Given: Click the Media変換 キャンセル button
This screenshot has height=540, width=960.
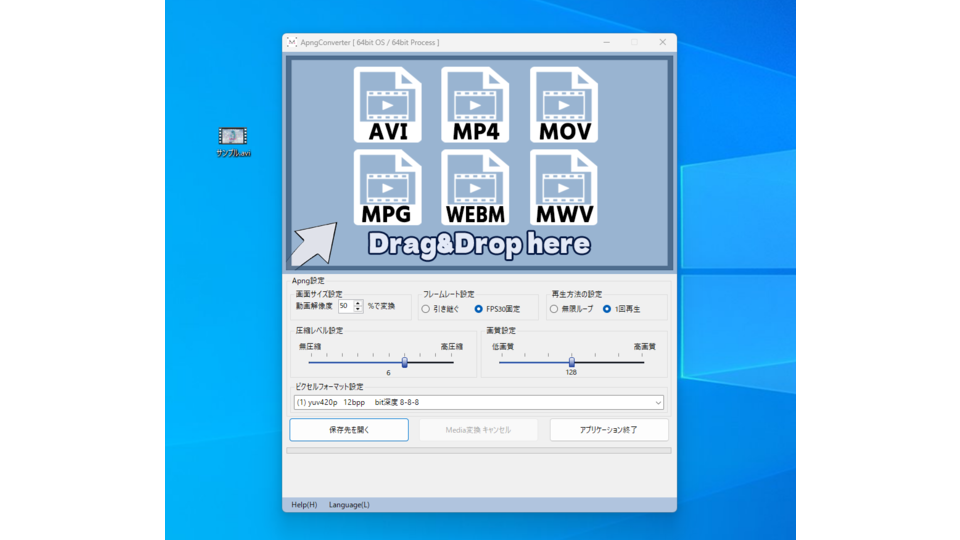Looking at the screenshot, I should click(x=478, y=430).
